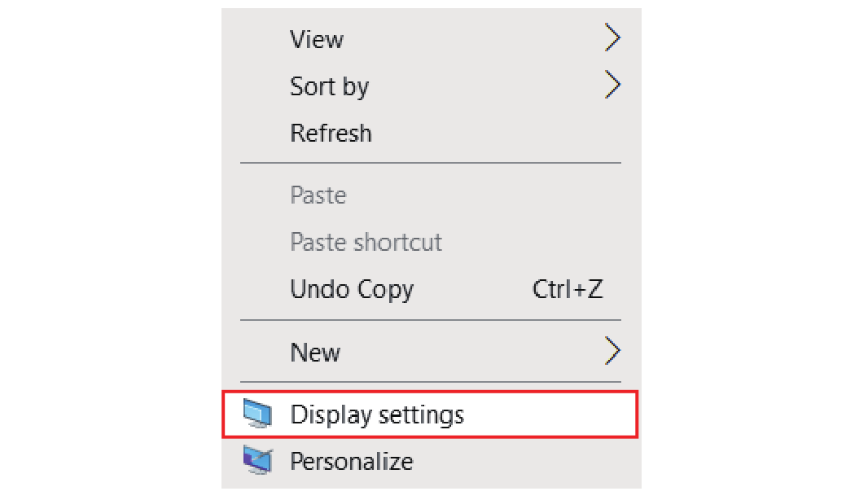
Task: Expand the Sort by submenu chevron
Action: pyautogui.click(x=612, y=85)
